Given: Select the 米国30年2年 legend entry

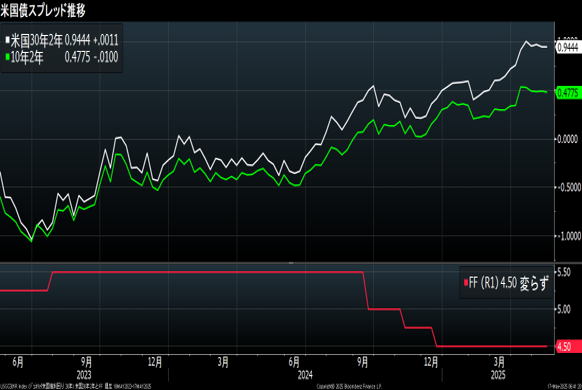Looking at the screenshot, I should pos(62,40).
